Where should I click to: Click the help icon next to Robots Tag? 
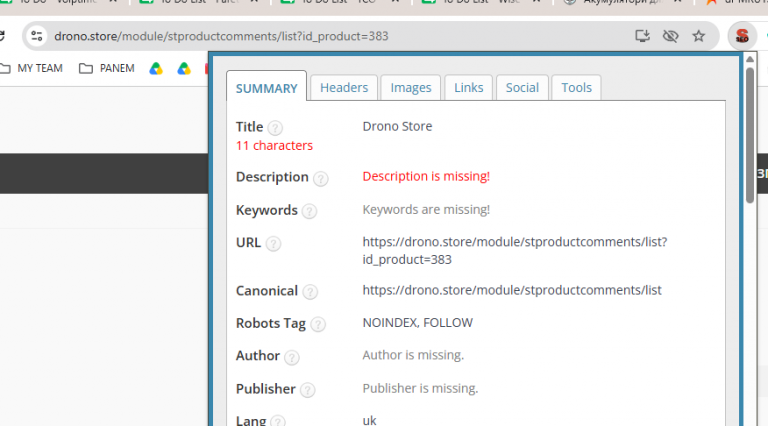pos(318,324)
